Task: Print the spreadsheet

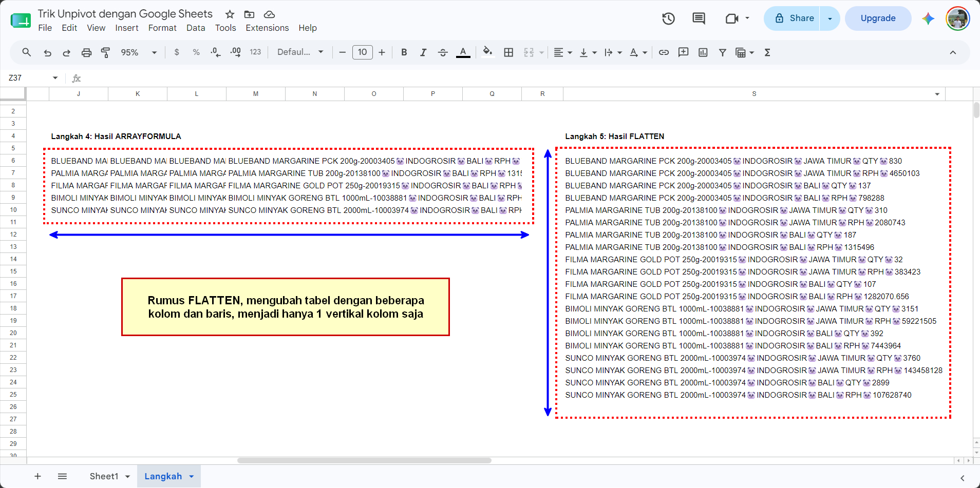Action: [x=86, y=52]
